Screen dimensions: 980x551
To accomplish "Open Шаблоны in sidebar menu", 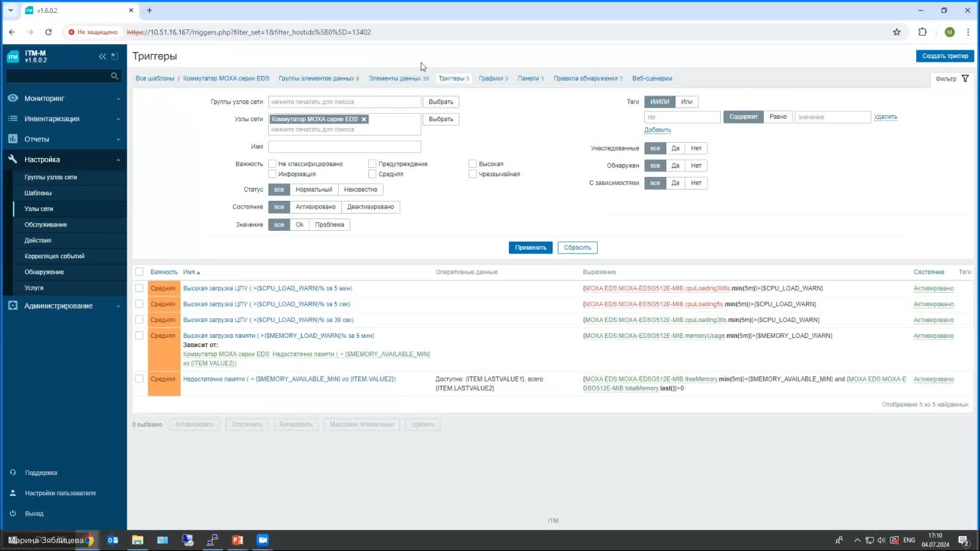I will pos(38,193).
